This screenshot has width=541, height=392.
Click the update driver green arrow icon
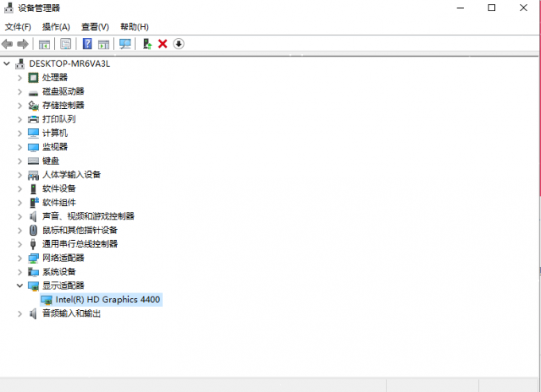coord(147,44)
